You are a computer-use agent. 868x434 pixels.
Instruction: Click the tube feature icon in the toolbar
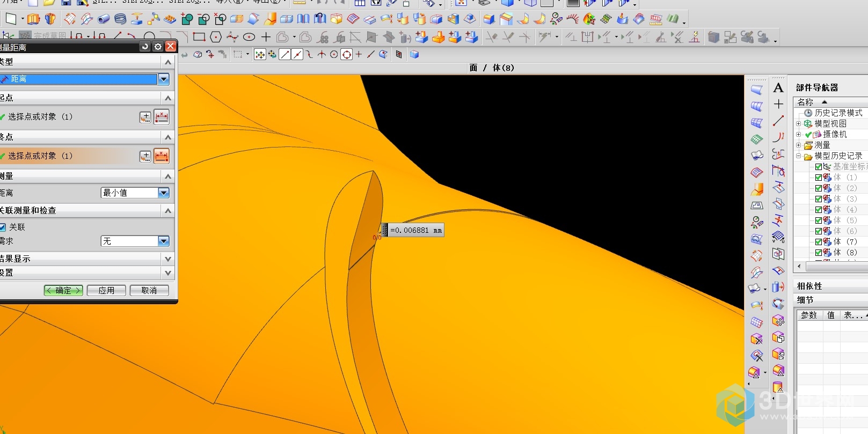[x=104, y=19]
